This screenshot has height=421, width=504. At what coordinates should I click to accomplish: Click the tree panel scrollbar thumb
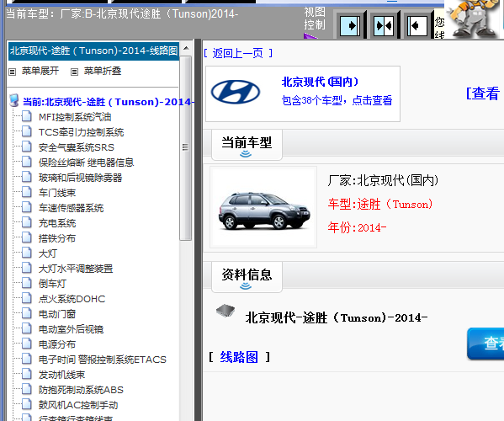(185, 147)
